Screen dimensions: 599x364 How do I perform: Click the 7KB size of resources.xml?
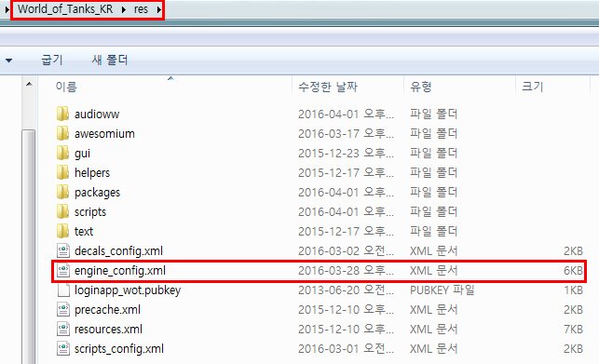tap(573, 329)
